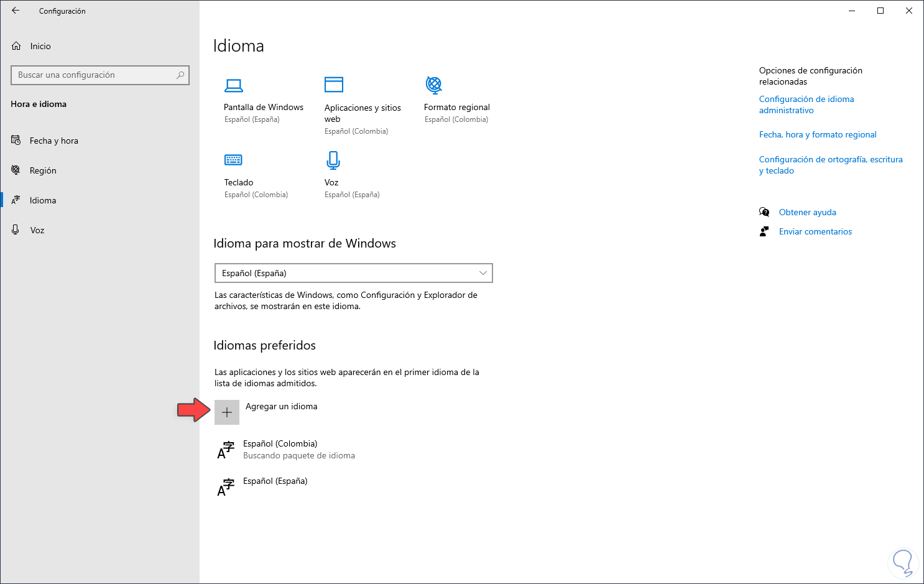Click the Español (Colombia) language icon
The image size is (924, 584).
(x=226, y=450)
